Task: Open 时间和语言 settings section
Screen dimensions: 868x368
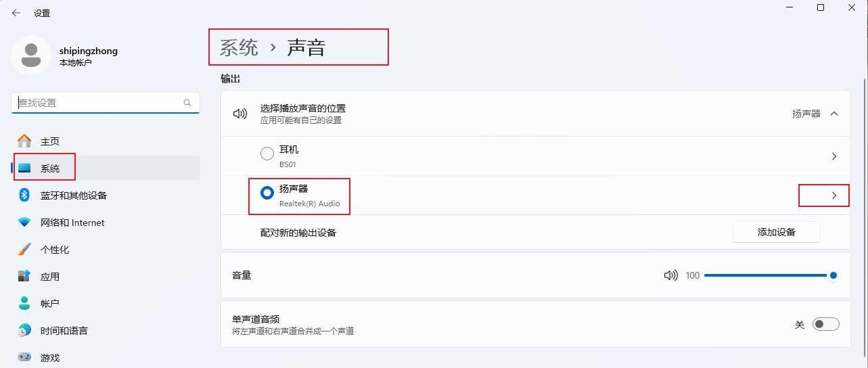Action: coord(64,331)
